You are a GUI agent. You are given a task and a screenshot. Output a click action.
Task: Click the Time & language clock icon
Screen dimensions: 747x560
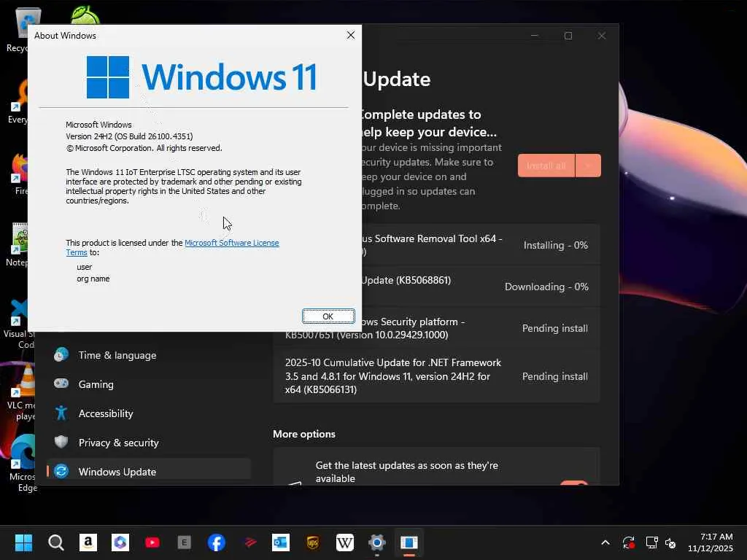[61, 355]
